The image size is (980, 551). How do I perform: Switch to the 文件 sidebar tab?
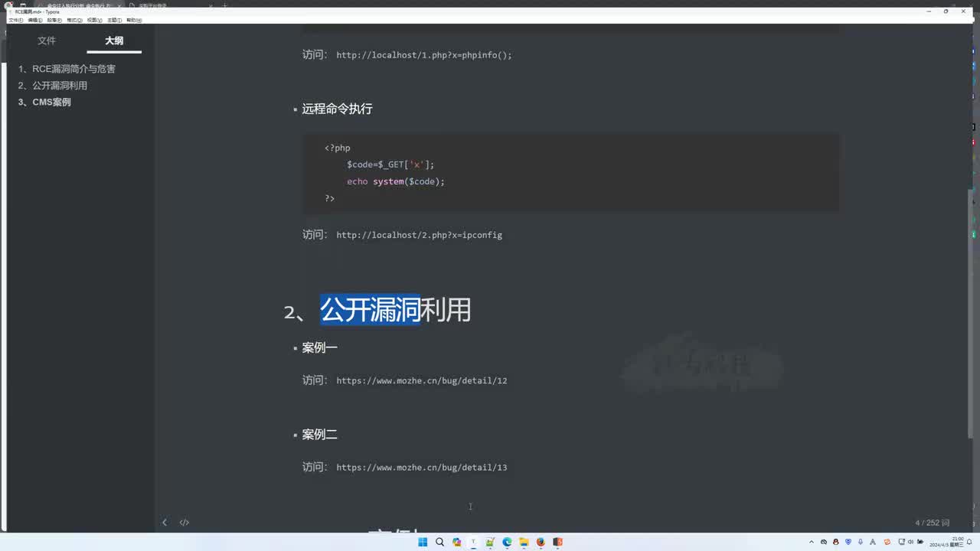(x=47, y=41)
